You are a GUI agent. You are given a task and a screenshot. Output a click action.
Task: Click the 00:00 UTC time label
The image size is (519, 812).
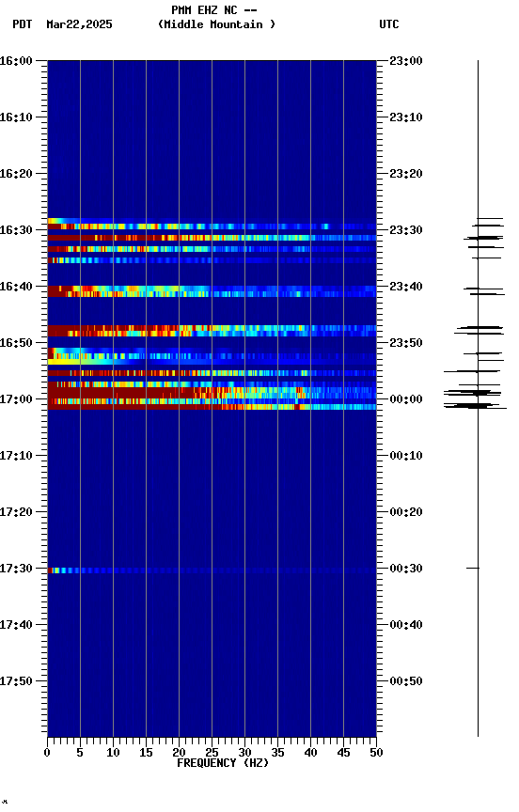tap(406, 399)
